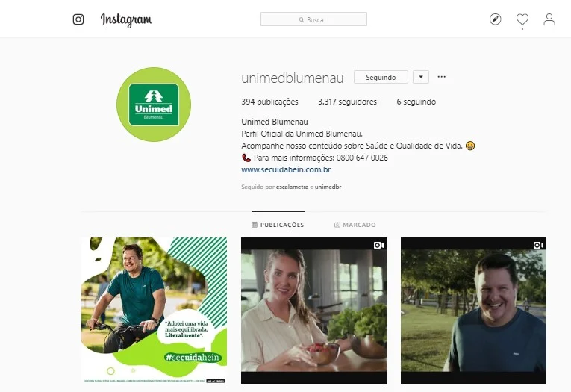Open the activity heart icon
This screenshot has height=392, width=571.
522,19
